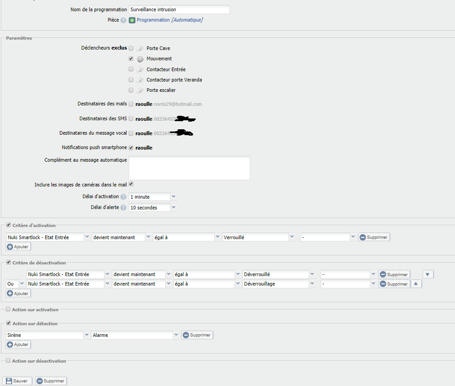Delete the Sirène Alarme action

197,335
